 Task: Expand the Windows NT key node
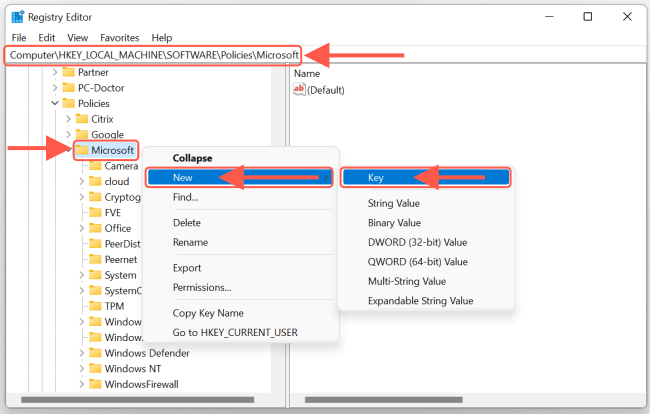click(82, 369)
